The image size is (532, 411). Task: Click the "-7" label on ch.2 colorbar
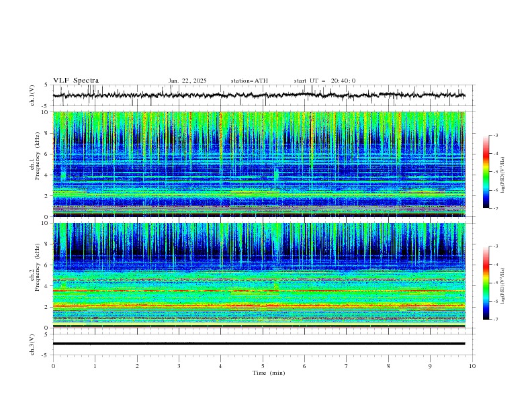[495, 320]
